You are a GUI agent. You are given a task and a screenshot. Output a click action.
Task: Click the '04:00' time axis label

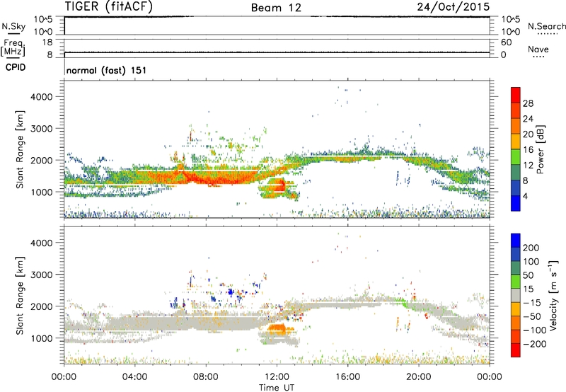[x=134, y=377]
